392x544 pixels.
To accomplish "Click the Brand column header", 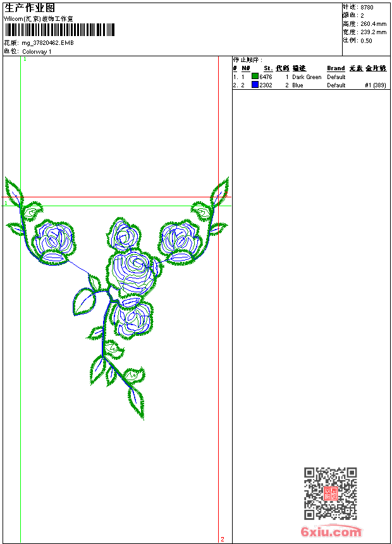I will coord(336,68).
